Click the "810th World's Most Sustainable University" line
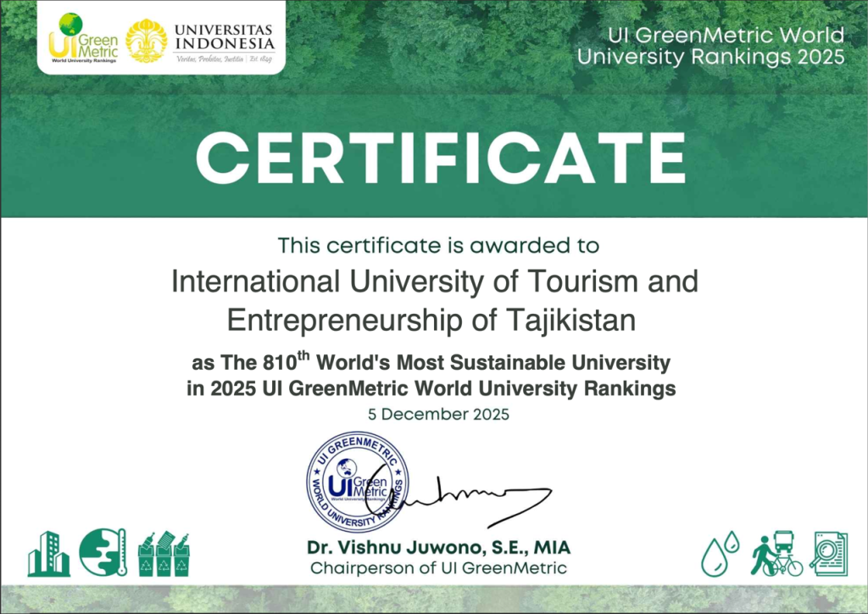Viewport: 868px width, 614px height. click(x=431, y=363)
